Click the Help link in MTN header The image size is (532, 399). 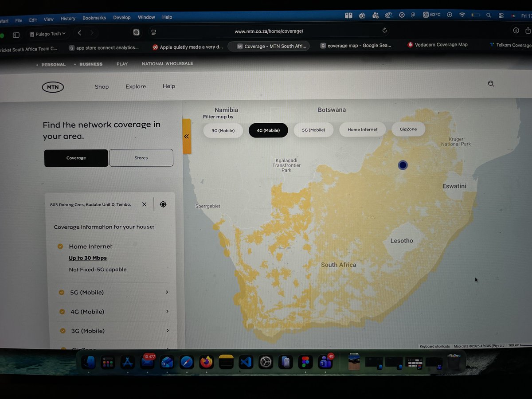click(x=168, y=86)
